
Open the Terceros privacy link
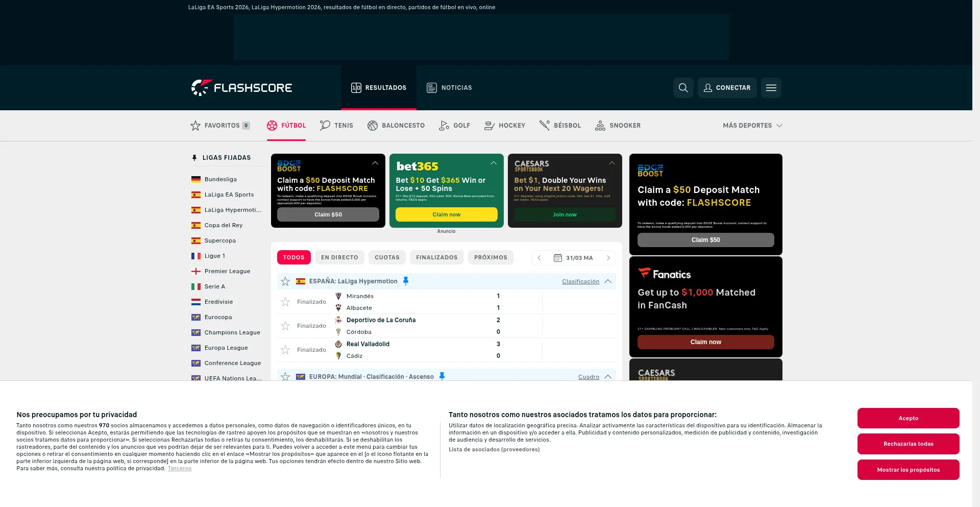click(x=180, y=468)
